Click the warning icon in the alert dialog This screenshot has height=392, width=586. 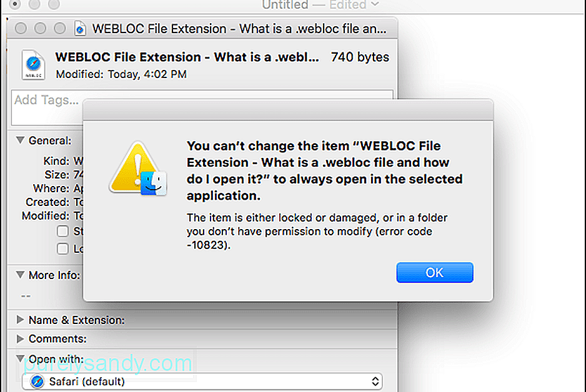point(138,169)
